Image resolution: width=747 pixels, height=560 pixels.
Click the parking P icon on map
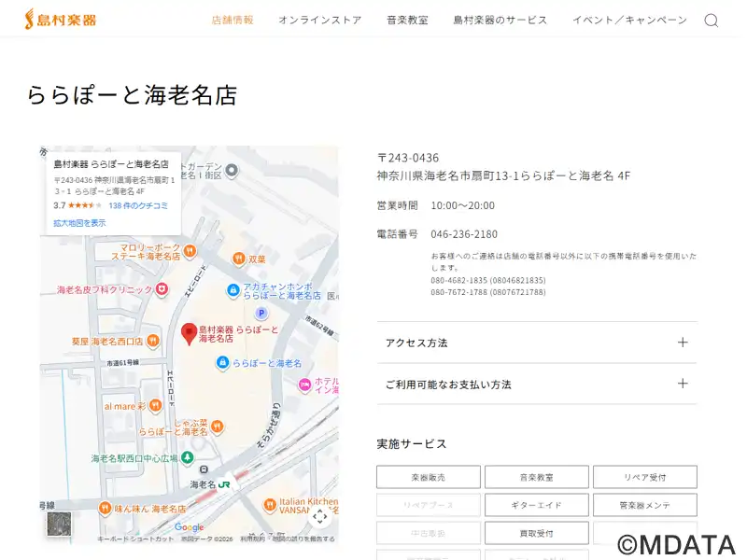pyautogui.click(x=261, y=314)
